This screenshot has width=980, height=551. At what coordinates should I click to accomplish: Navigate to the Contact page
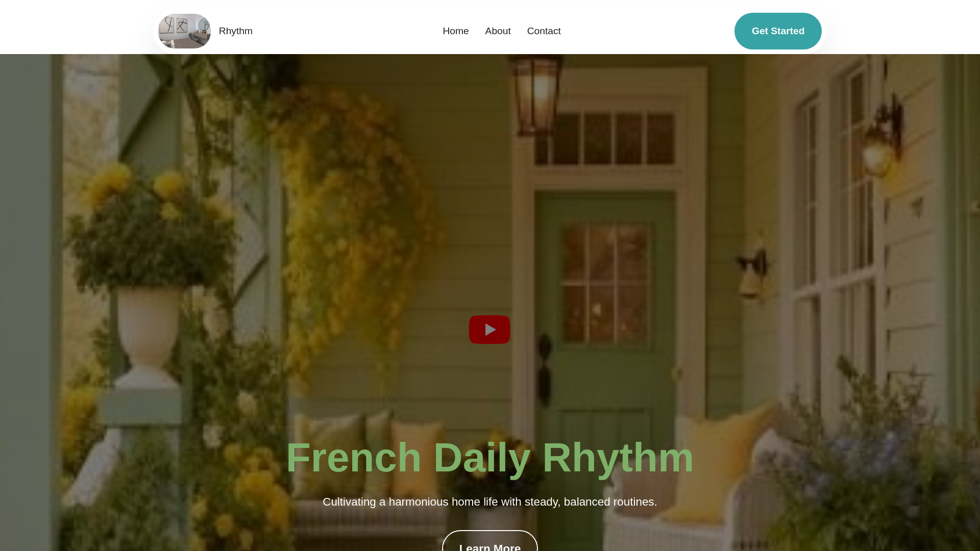pyautogui.click(x=544, y=31)
